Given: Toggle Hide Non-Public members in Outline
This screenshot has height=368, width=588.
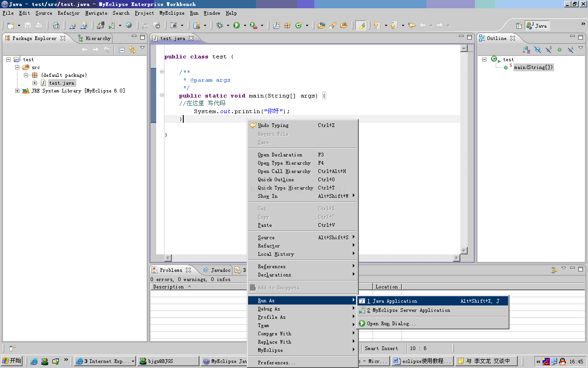Looking at the screenshot, I should (x=560, y=50).
